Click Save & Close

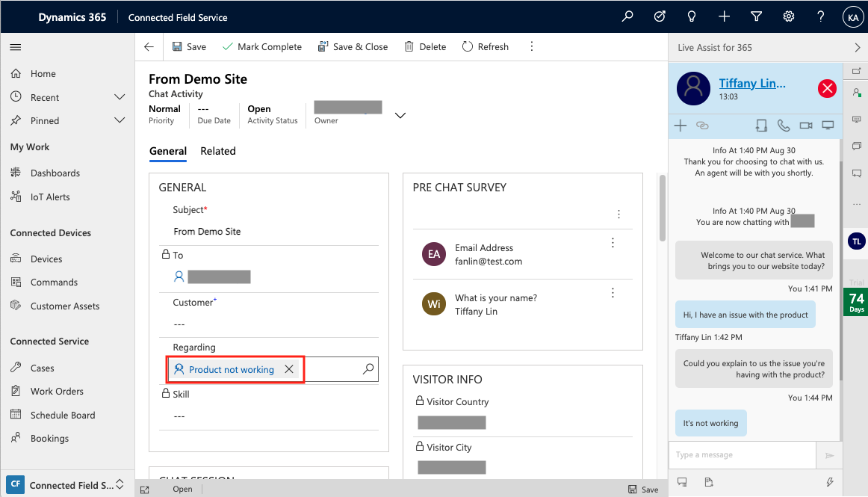point(353,46)
